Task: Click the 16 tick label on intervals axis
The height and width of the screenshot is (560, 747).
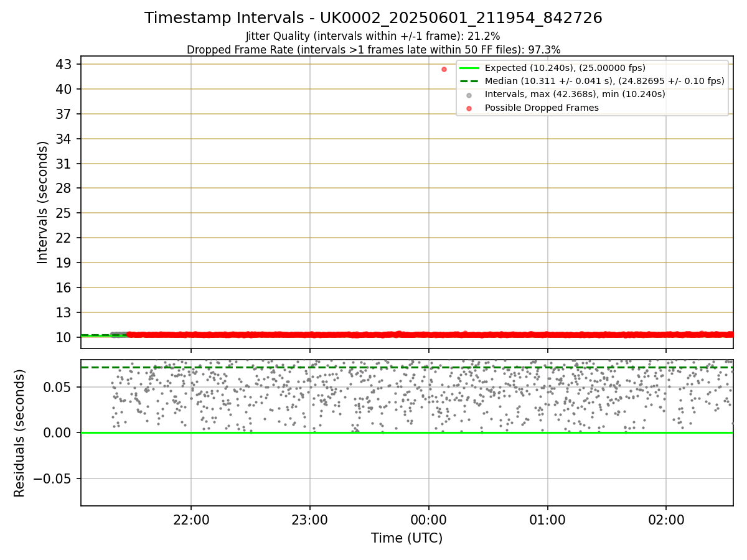Action: pyautogui.click(x=64, y=287)
